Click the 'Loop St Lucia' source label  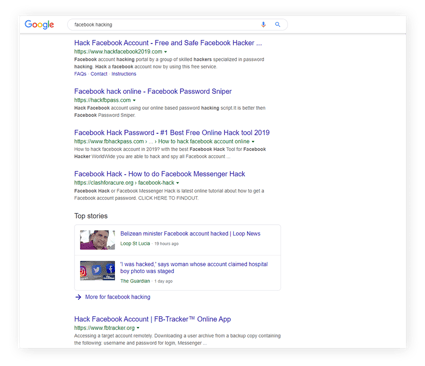(135, 244)
